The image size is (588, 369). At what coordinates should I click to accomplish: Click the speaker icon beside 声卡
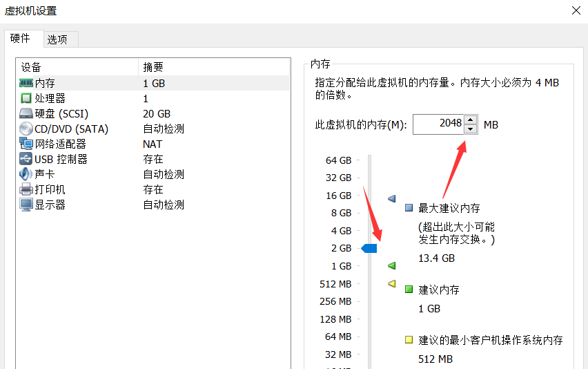[x=26, y=174]
